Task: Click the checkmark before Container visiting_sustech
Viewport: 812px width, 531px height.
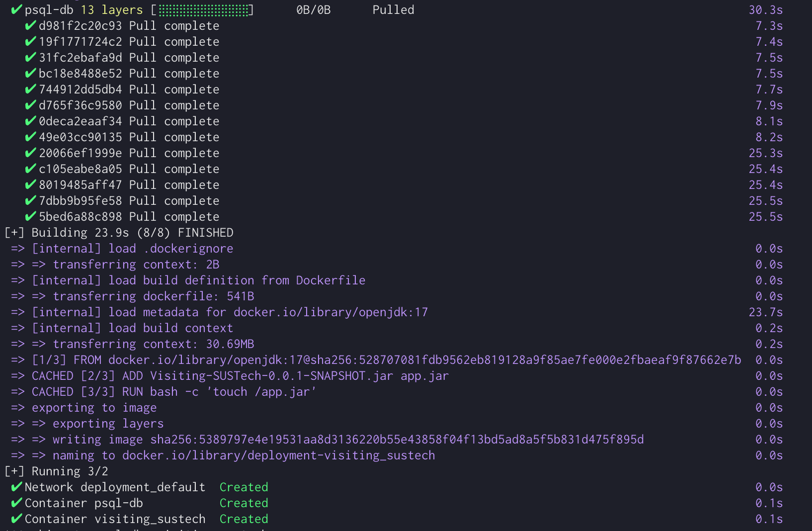Action: (x=16, y=519)
